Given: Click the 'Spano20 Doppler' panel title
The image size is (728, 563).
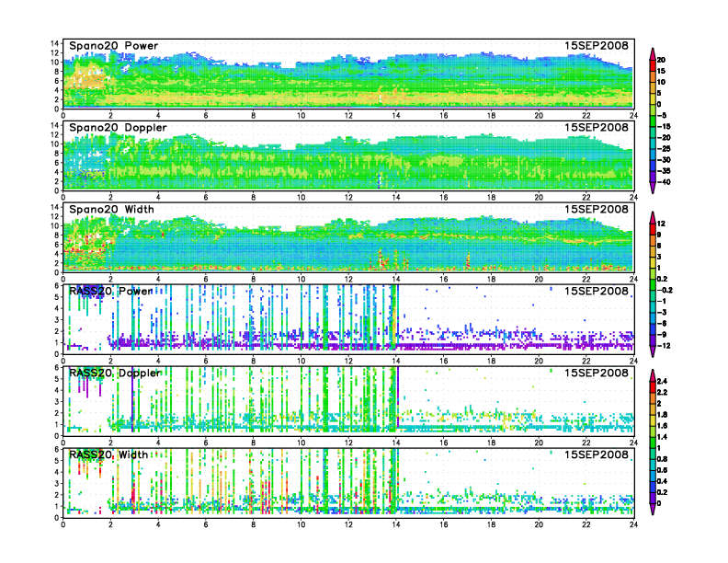Looking at the screenshot, I should tap(118, 127).
